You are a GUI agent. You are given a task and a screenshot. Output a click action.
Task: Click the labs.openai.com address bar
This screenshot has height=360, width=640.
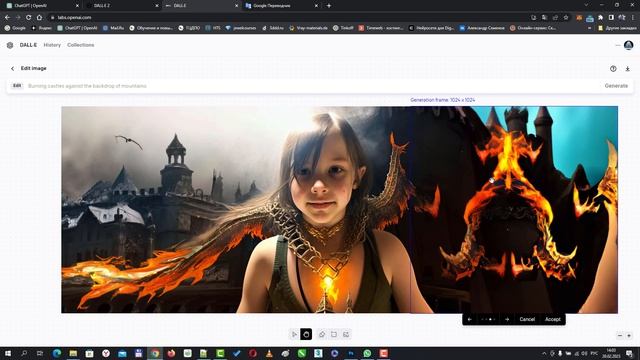286,18
